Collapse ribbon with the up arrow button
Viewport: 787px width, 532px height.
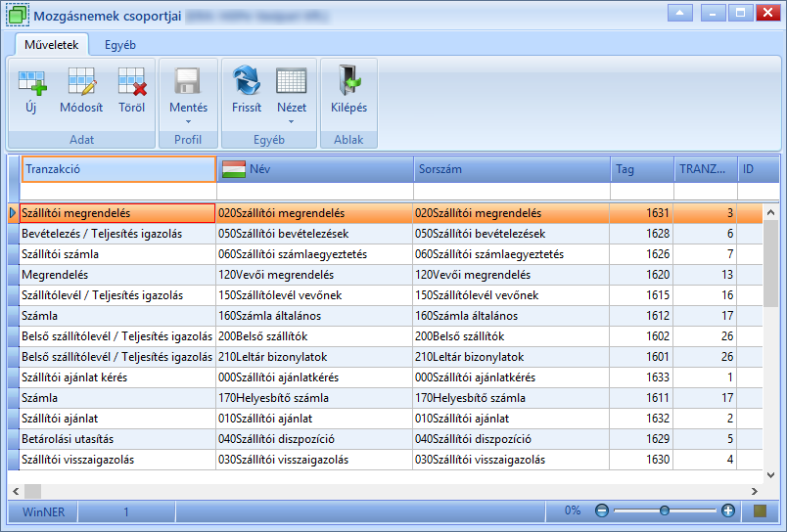pyautogui.click(x=680, y=13)
